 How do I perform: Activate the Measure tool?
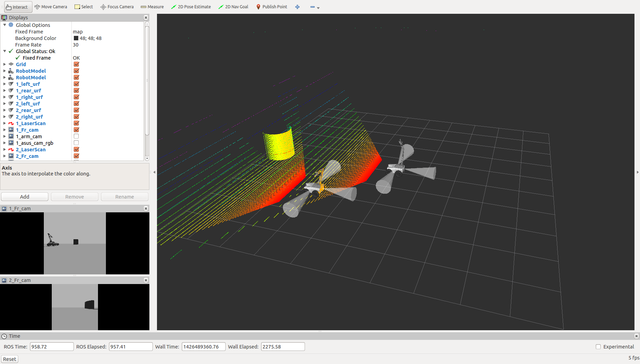[152, 7]
